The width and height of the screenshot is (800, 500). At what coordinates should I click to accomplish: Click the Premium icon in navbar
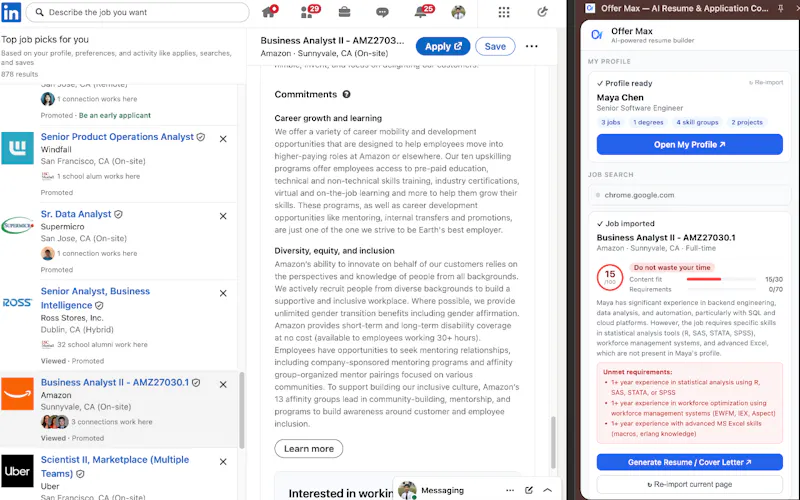[542, 12]
